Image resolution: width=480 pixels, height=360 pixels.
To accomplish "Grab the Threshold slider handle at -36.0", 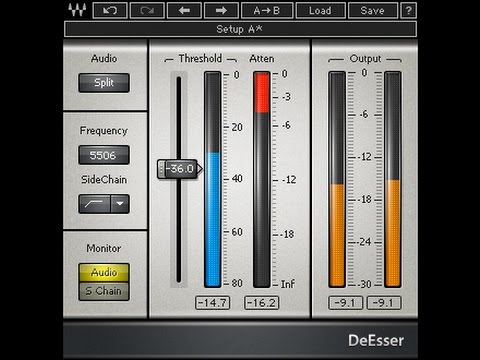I will [179, 169].
